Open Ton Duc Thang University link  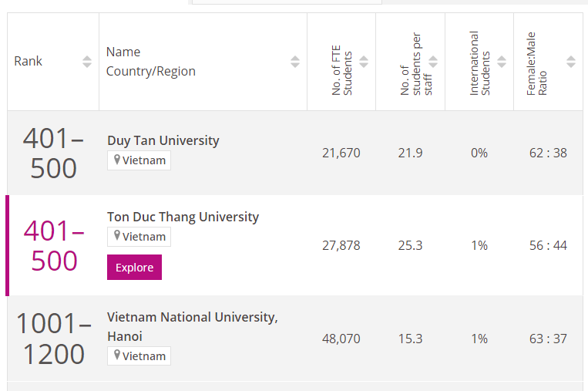(183, 217)
